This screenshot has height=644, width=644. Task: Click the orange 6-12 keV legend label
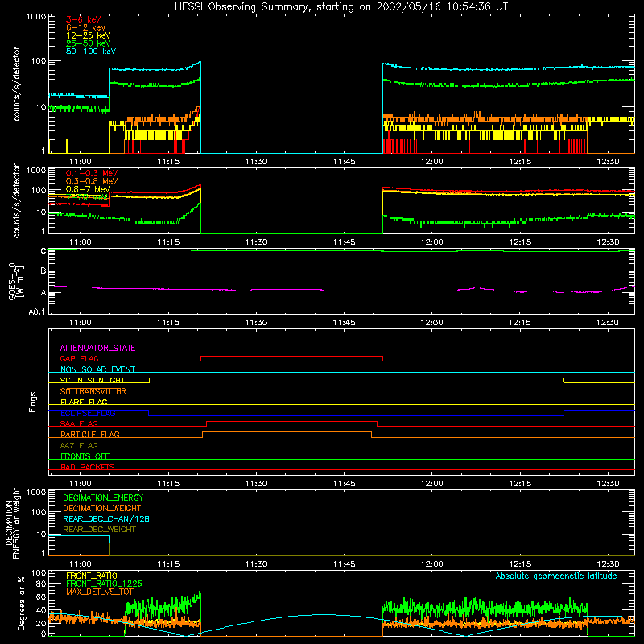pos(86,27)
